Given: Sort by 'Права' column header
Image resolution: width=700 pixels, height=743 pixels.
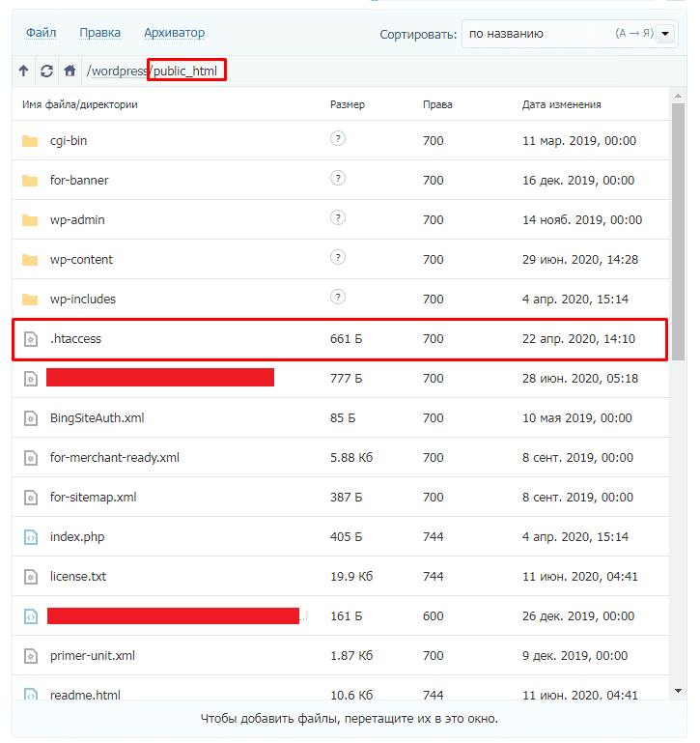Looking at the screenshot, I should tap(437, 104).
